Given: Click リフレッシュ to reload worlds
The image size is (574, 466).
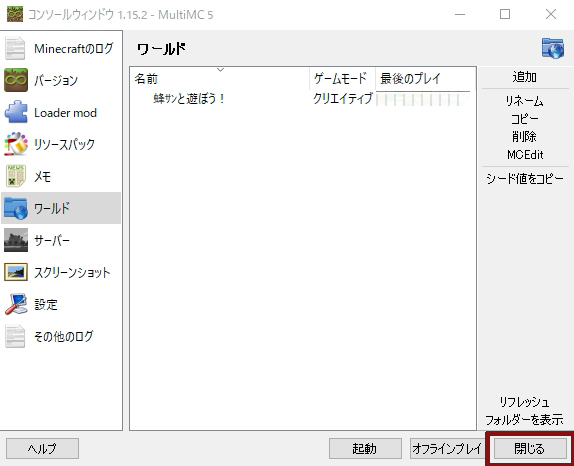Looking at the screenshot, I should (x=525, y=402).
